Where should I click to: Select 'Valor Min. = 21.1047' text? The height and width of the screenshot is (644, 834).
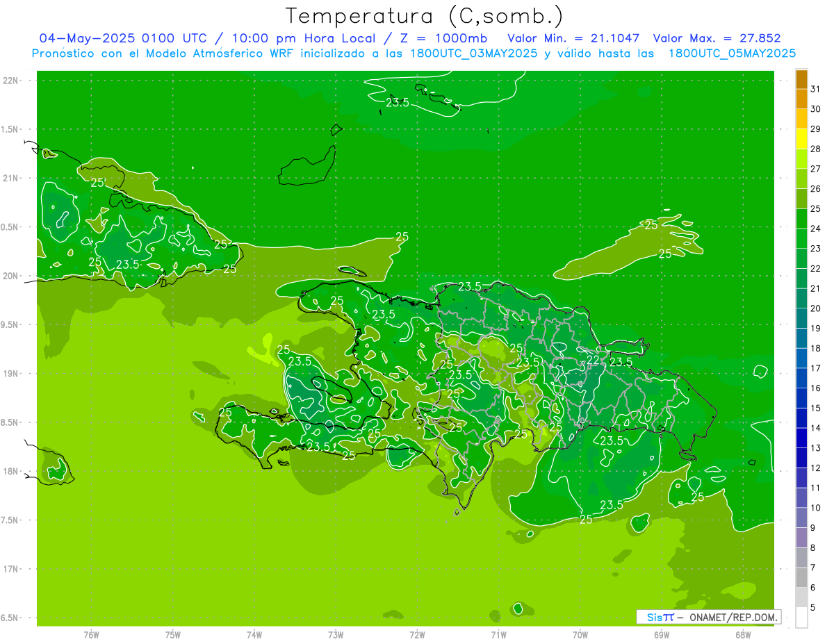tap(573, 38)
